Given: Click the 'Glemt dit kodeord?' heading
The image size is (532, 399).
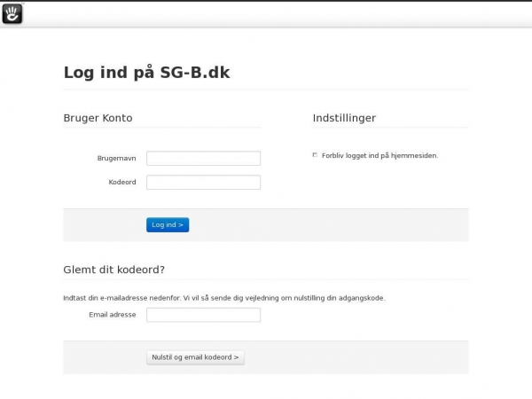Looking at the screenshot, I should (x=114, y=270).
